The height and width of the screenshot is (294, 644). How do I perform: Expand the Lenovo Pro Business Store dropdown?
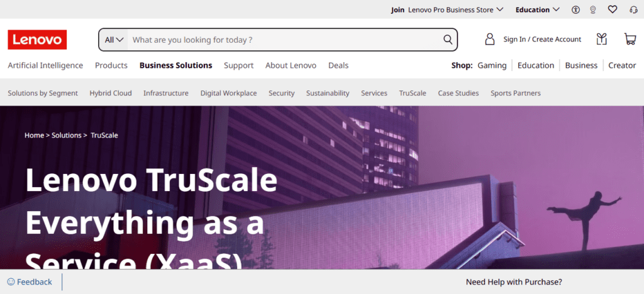(x=456, y=10)
